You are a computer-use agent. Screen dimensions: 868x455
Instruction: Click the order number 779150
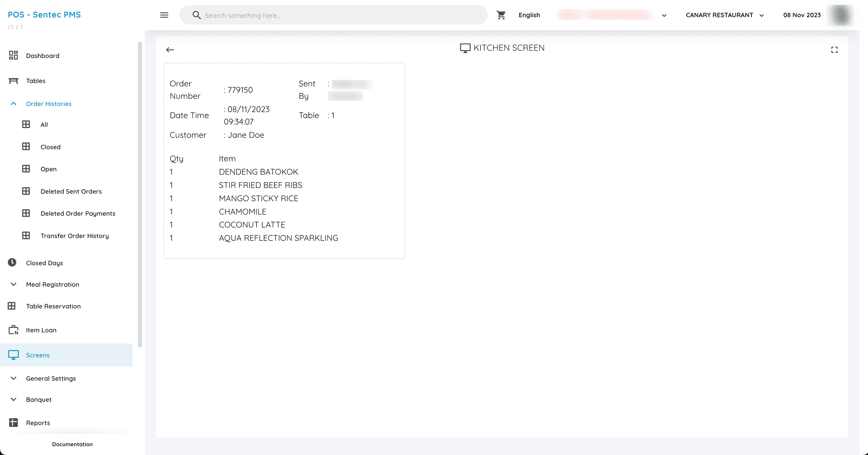click(x=240, y=90)
